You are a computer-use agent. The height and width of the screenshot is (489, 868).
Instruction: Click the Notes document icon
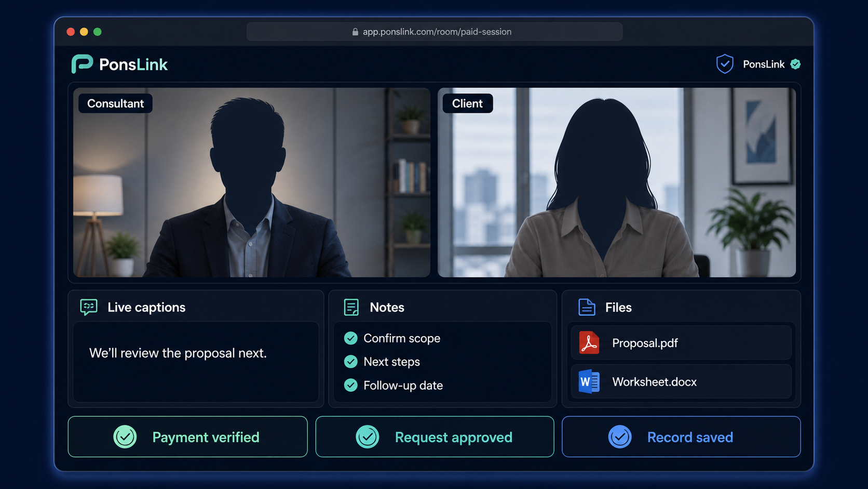tap(351, 307)
